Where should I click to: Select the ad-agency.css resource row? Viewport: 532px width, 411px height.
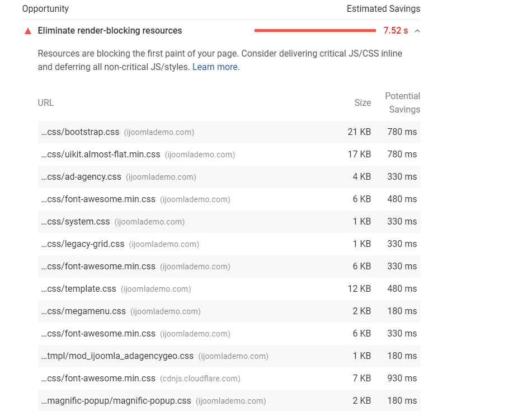pos(82,177)
